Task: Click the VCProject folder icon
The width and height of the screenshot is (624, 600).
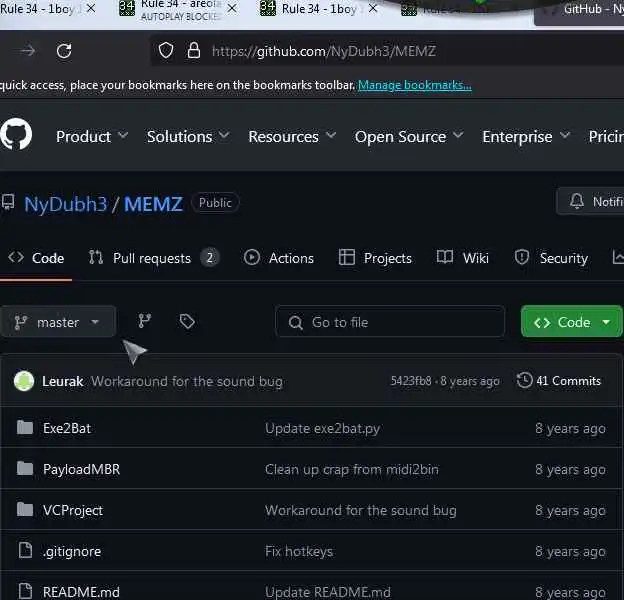Action: point(25,509)
